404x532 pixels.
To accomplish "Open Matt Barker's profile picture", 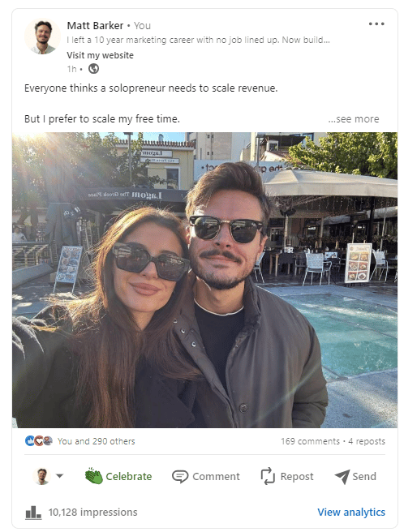I will coord(42,36).
